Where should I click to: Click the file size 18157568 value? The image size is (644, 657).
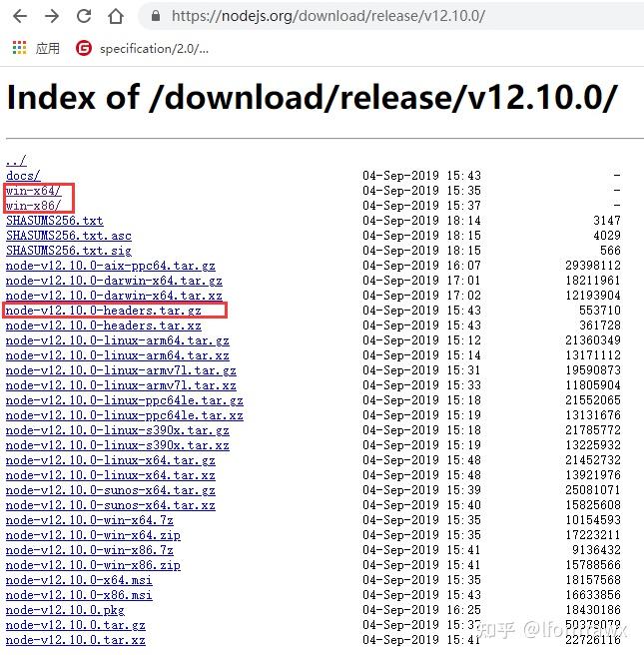593,580
